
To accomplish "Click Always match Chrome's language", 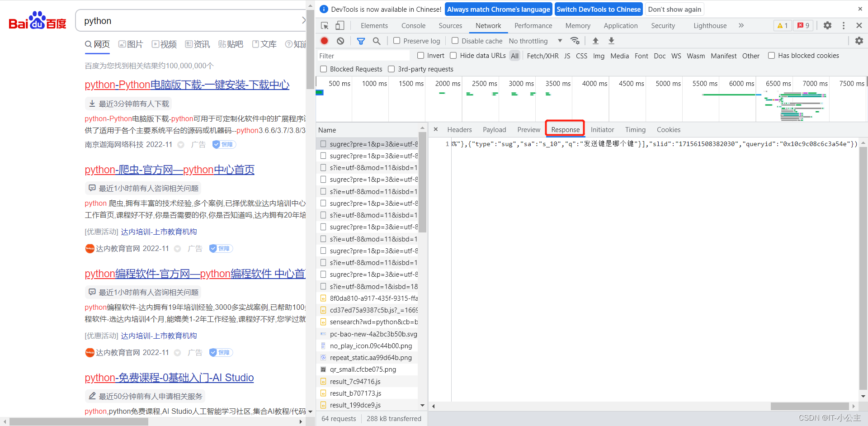I will [x=498, y=9].
